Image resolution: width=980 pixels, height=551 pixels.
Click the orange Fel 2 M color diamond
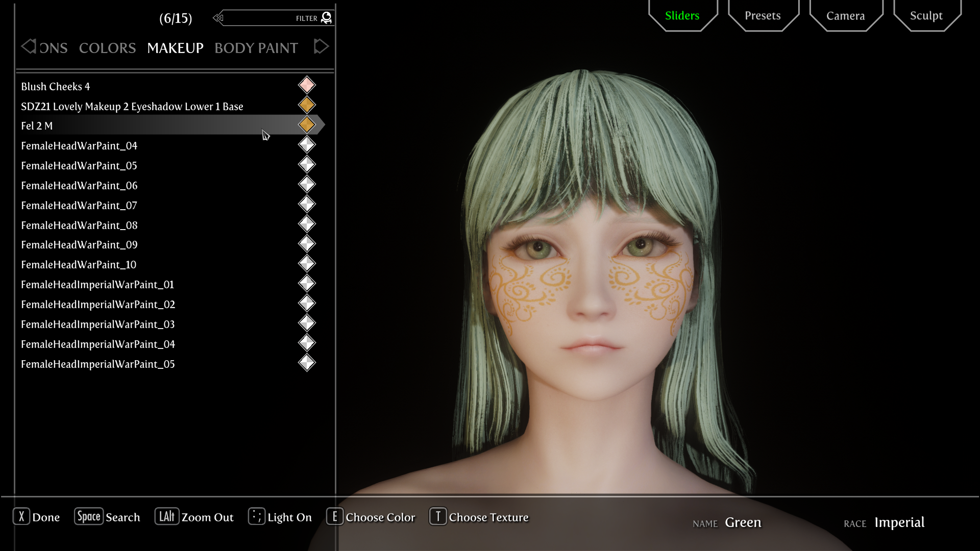coord(307,125)
